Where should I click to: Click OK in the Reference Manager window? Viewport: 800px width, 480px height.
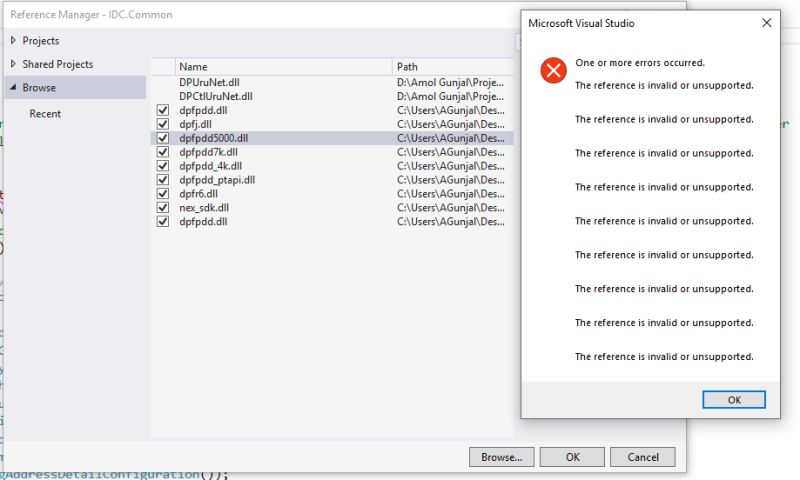572,457
